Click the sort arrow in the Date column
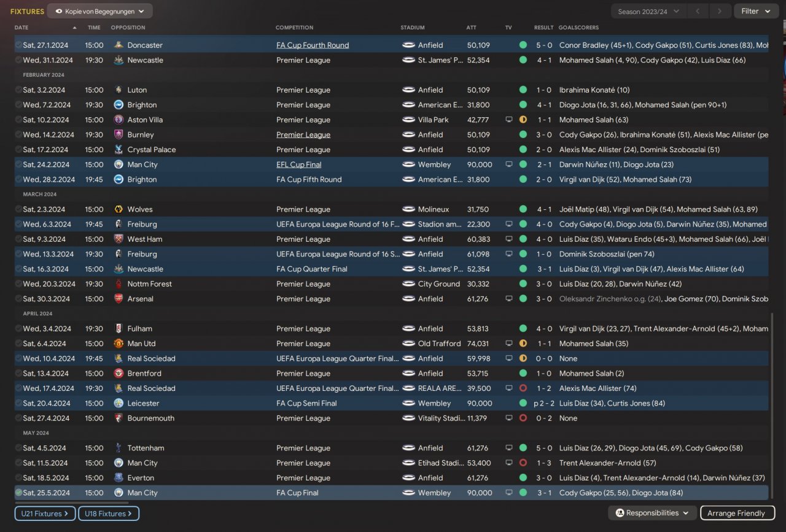The image size is (786, 532). (x=75, y=28)
